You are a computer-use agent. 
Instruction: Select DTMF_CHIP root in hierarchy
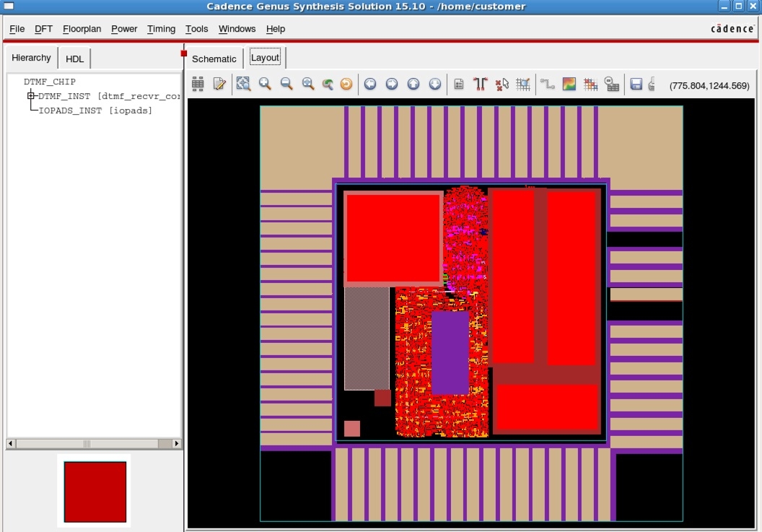click(x=49, y=82)
